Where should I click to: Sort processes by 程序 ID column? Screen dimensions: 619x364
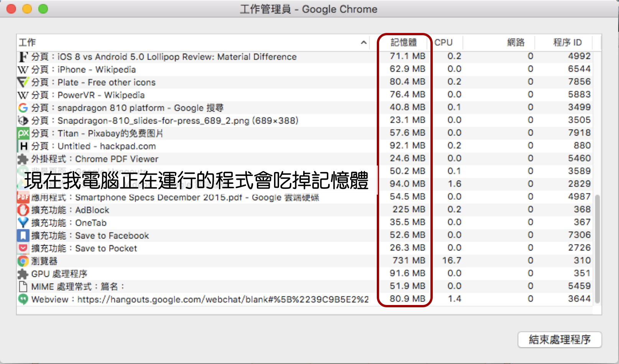pos(567,43)
